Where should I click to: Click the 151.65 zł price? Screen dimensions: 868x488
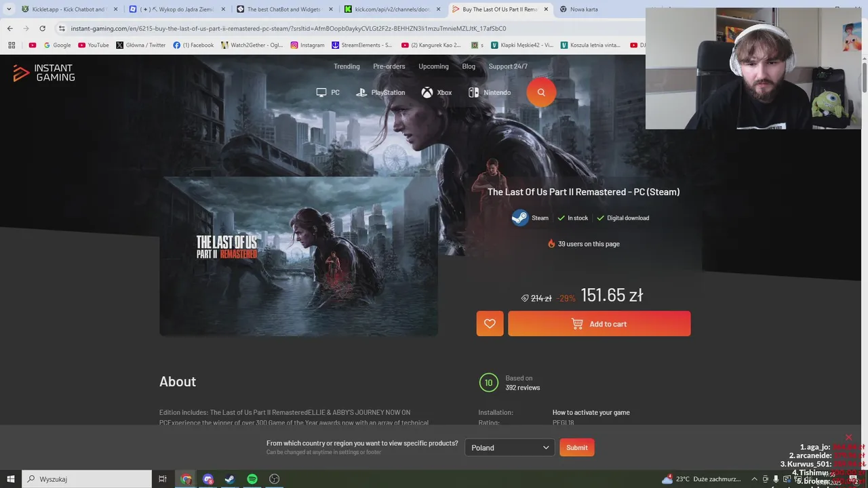pos(612,296)
